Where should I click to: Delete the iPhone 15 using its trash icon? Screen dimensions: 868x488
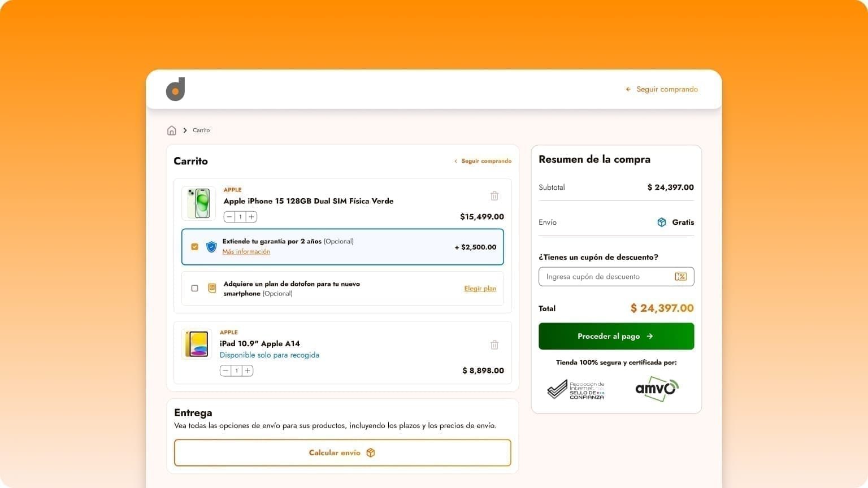pos(494,196)
